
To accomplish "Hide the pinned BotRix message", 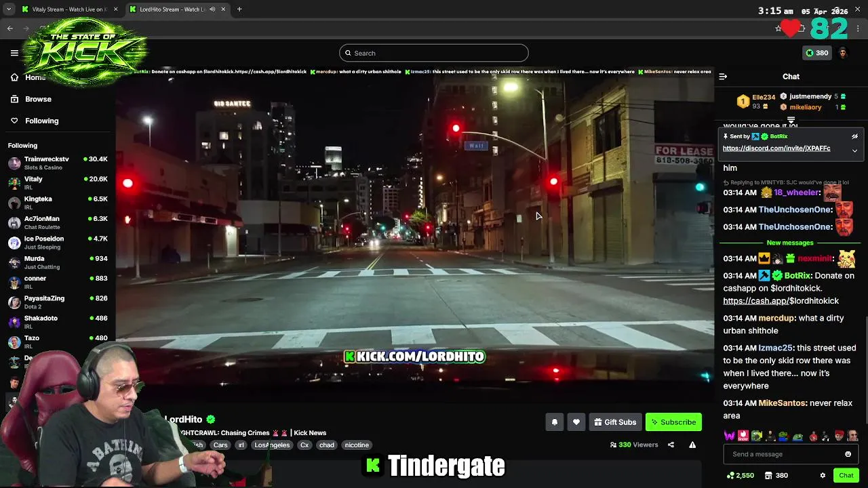I will 854,136.
